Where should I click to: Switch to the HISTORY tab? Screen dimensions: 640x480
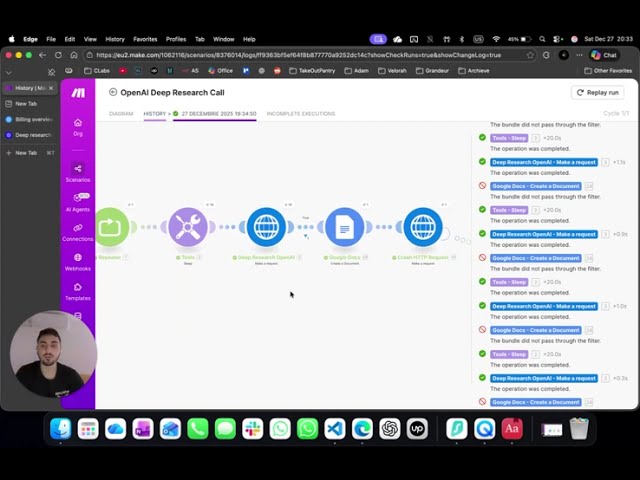(x=155, y=113)
